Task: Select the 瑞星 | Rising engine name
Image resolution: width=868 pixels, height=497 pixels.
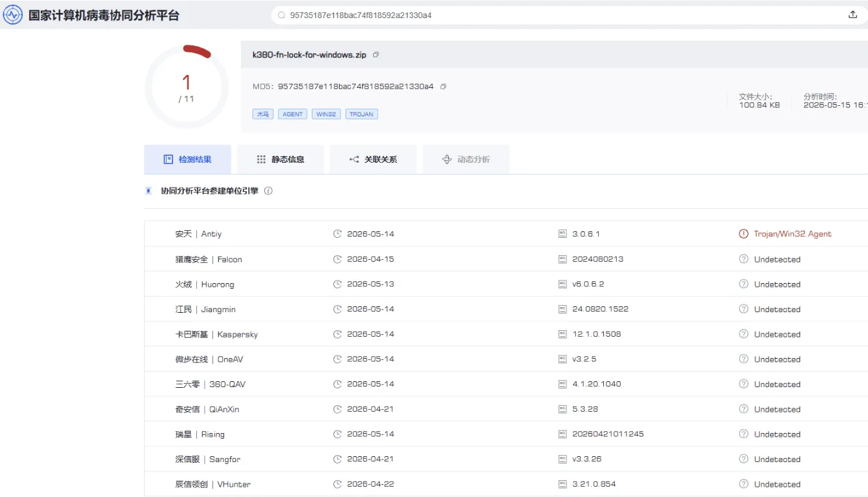Action: click(x=200, y=434)
